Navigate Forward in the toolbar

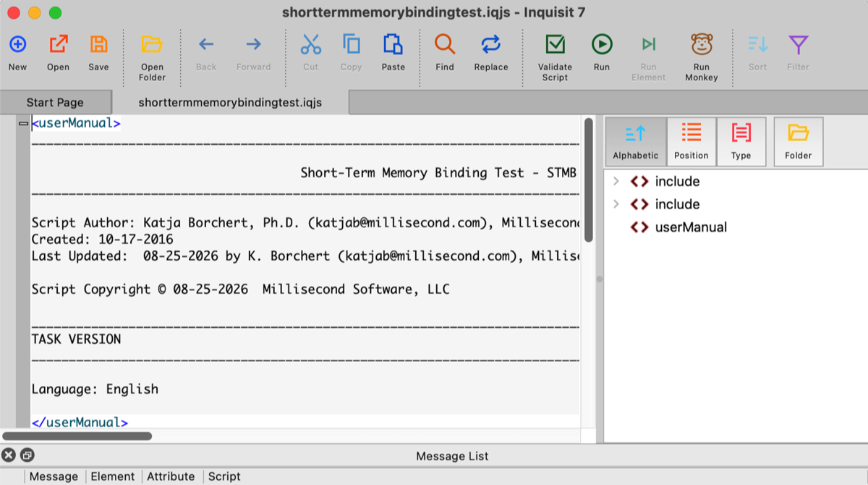point(253,45)
